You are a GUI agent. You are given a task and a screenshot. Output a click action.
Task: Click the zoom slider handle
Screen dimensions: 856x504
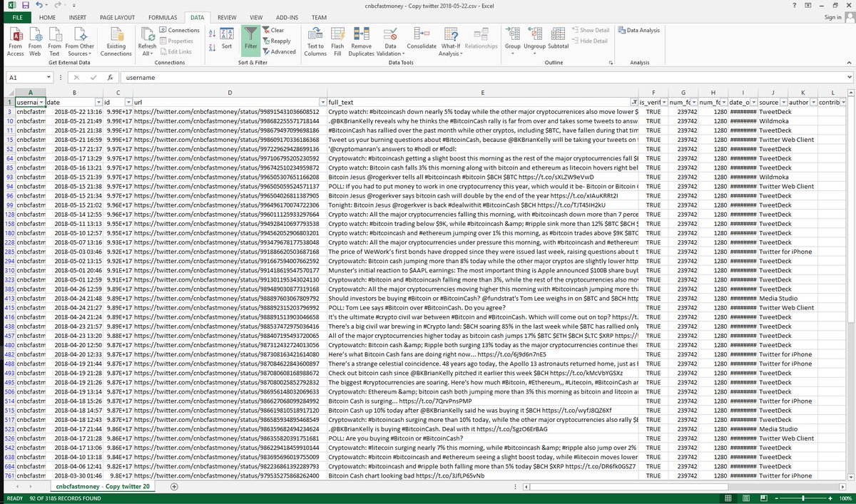coord(803,498)
